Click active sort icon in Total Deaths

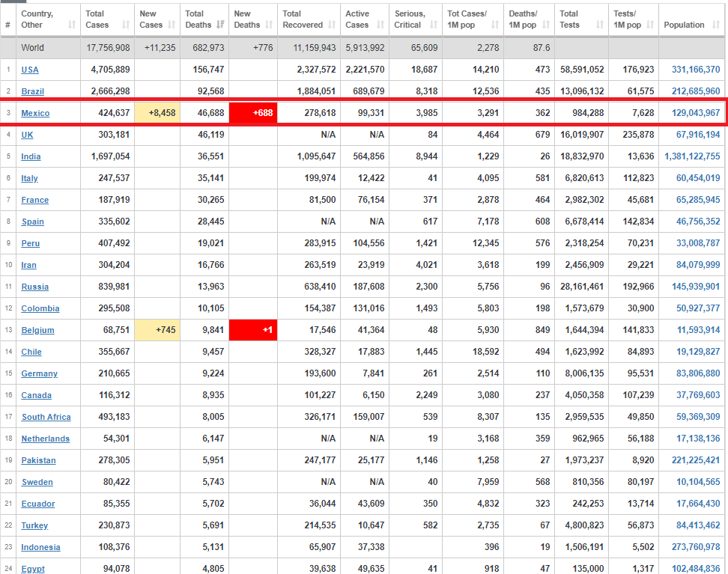click(x=220, y=25)
